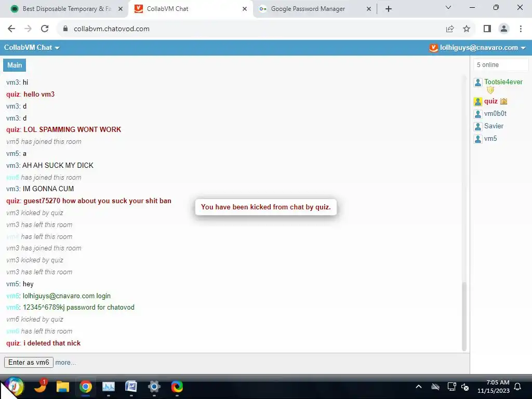
Task: Open the tab search chevron
Action: pyautogui.click(x=448, y=7)
